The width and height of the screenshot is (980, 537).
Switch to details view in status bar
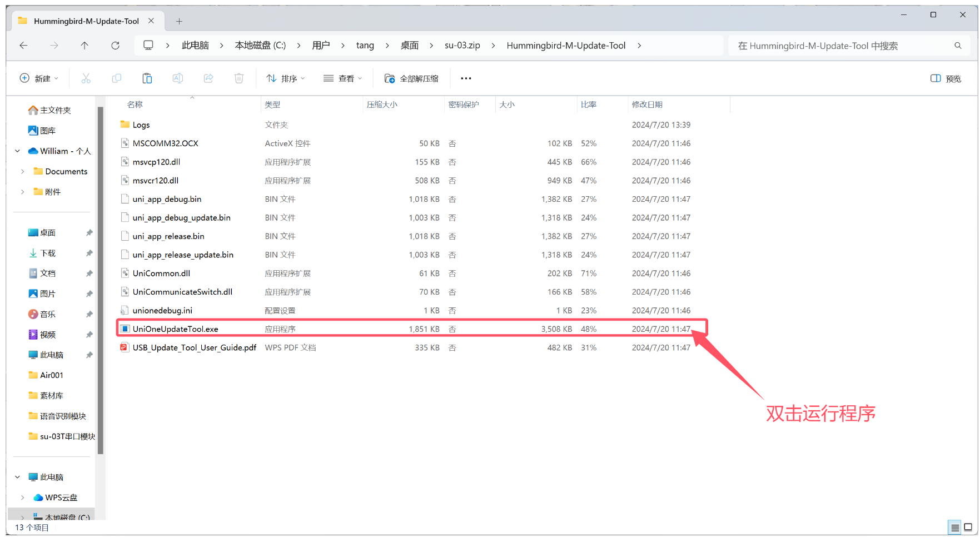click(x=955, y=527)
